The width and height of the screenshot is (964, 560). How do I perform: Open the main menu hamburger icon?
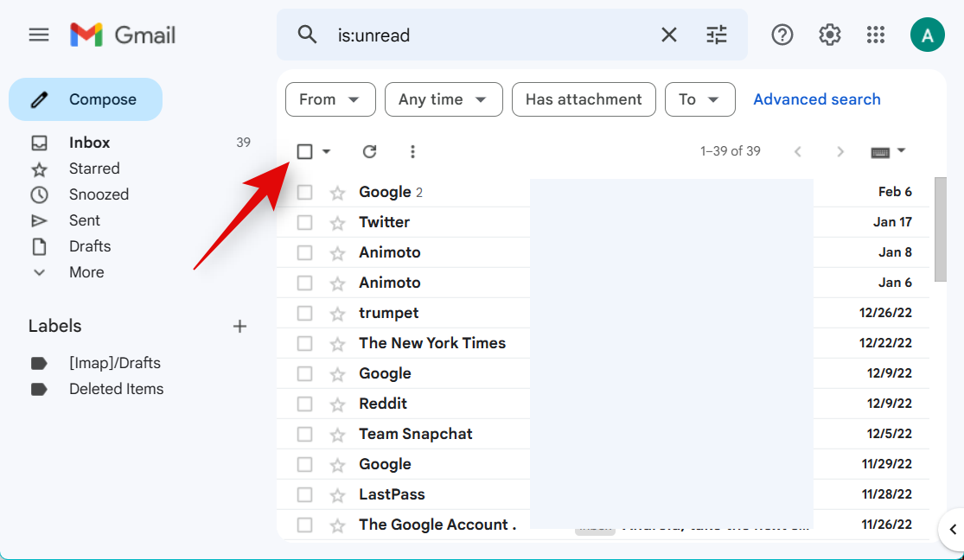(39, 35)
